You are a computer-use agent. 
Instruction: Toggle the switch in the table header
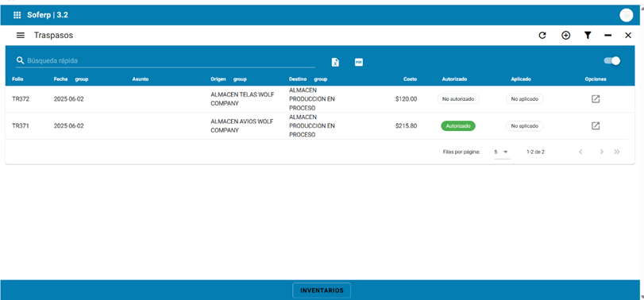pos(612,61)
